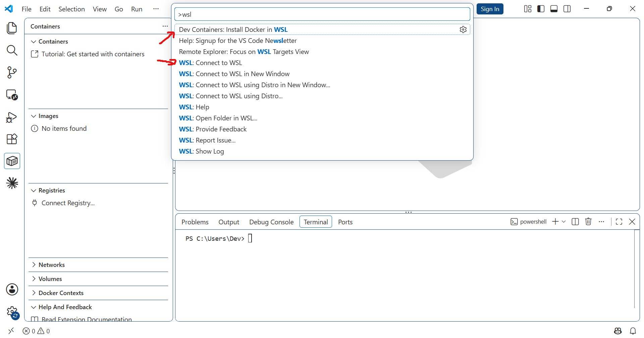Open the remote window status bar icon

[x=11, y=331]
